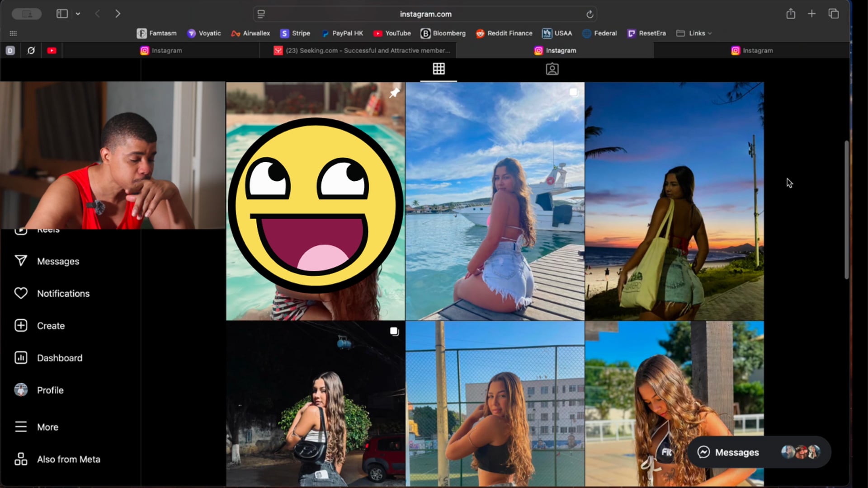The image size is (868, 488).
Task: Click the apps grid icon in favorites bar
Action: pyautogui.click(x=13, y=33)
